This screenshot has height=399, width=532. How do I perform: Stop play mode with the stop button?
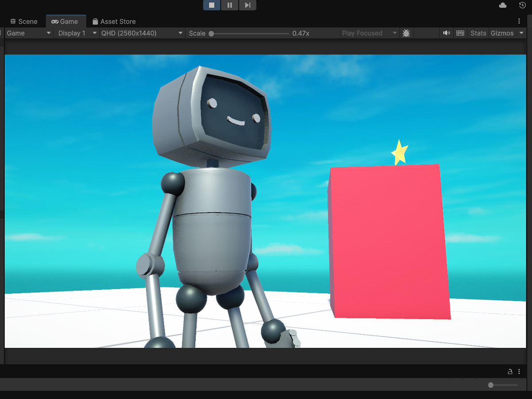(x=212, y=5)
